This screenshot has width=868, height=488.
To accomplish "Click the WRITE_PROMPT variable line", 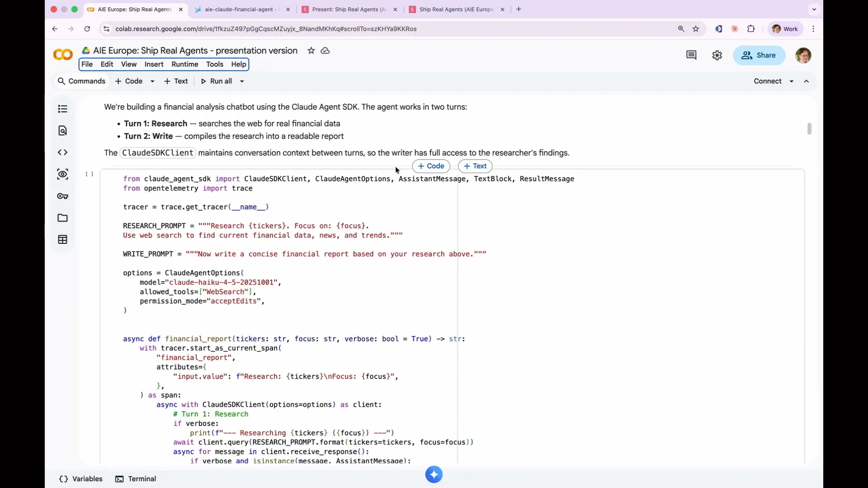I will pos(305,254).
